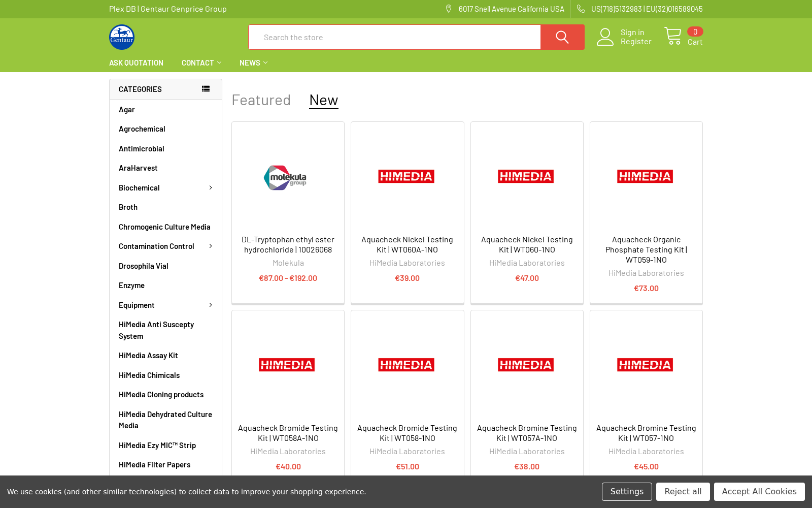The width and height of the screenshot is (812, 508).
Task: Open HiMedia Ezy MIC Strip category
Action: pos(157,446)
